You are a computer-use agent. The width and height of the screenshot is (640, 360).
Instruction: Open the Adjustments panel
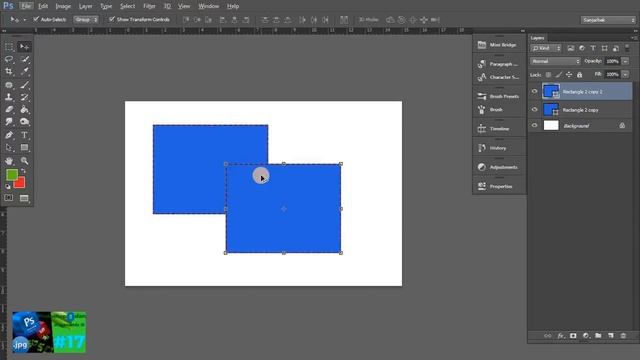click(x=499, y=167)
